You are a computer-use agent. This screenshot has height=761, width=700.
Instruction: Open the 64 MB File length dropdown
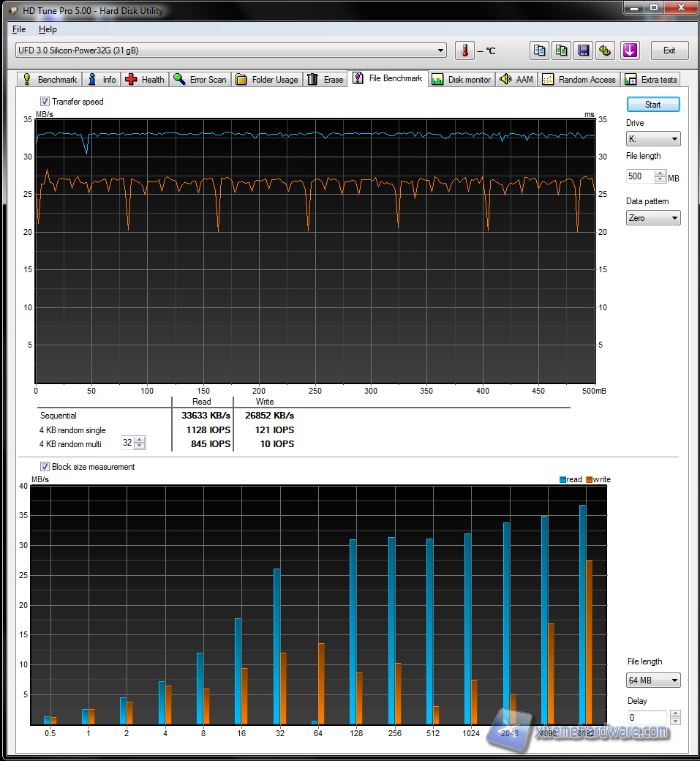(x=653, y=681)
